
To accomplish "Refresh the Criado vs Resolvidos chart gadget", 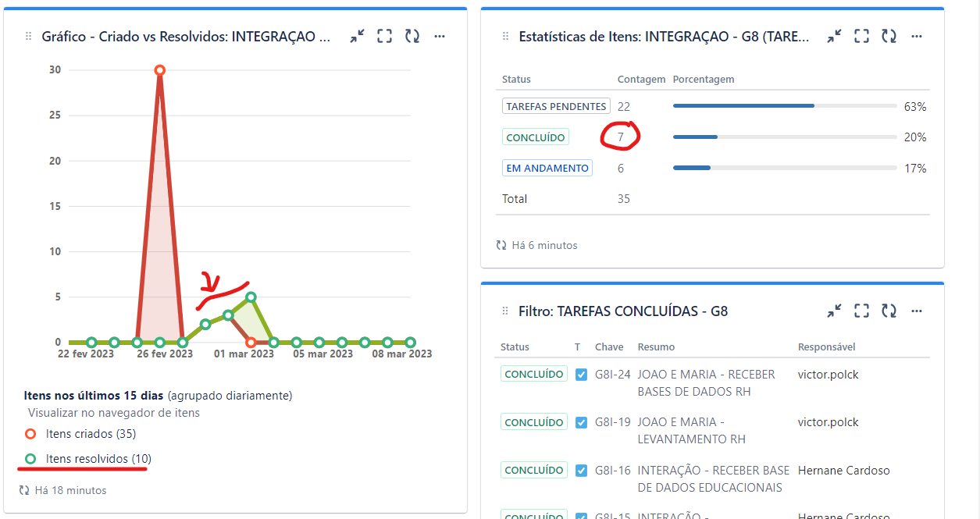I will 412,36.
